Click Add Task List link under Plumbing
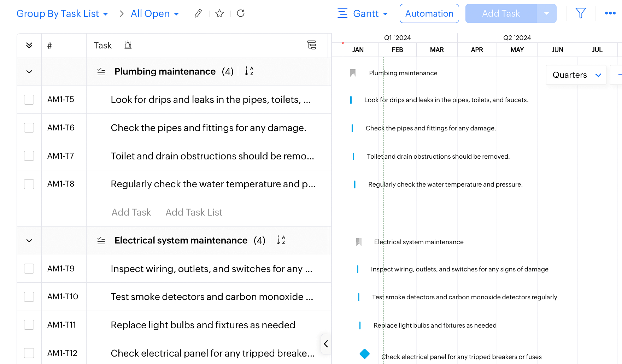 click(x=194, y=212)
